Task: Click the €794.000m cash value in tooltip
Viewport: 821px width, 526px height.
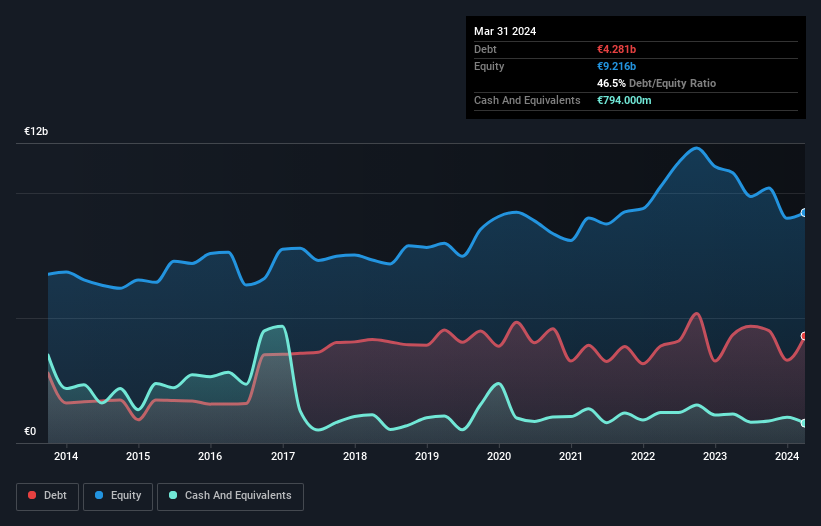Action: pyautogui.click(x=624, y=100)
